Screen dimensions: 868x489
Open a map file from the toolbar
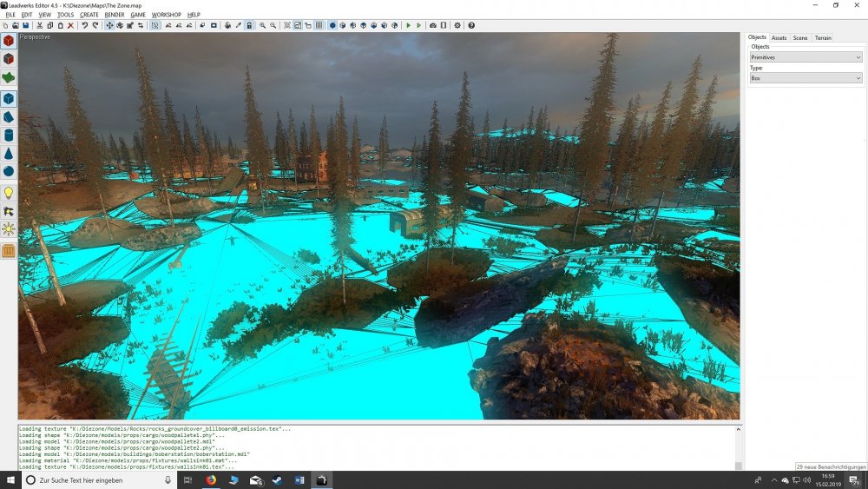pyautogui.click(x=16, y=25)
